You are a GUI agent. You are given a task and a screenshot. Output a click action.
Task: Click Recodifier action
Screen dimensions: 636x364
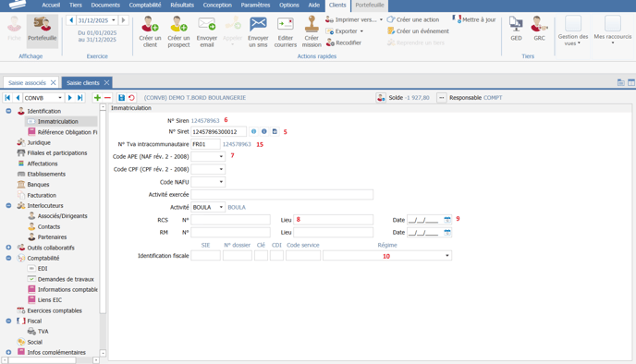coord(344,42)
